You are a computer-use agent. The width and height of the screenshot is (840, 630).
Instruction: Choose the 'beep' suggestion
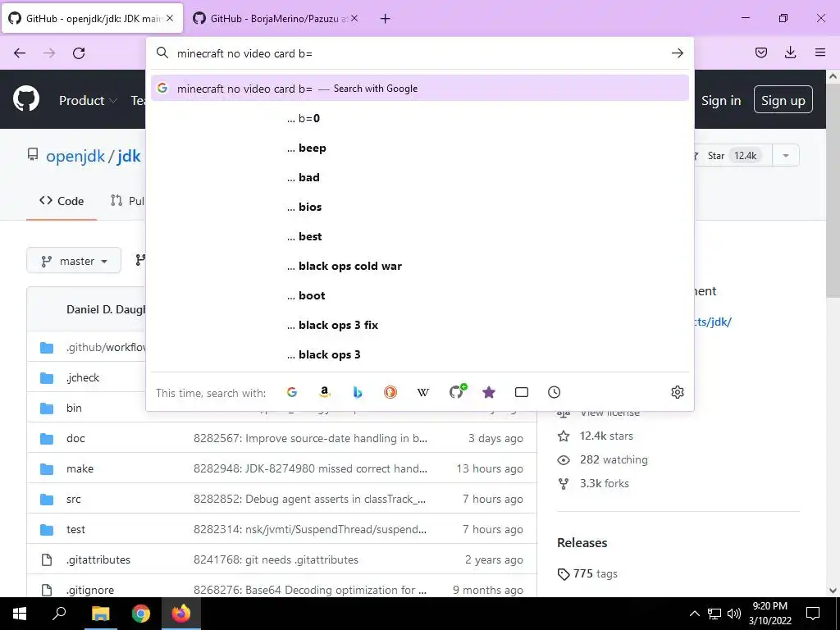click(420, 148)
